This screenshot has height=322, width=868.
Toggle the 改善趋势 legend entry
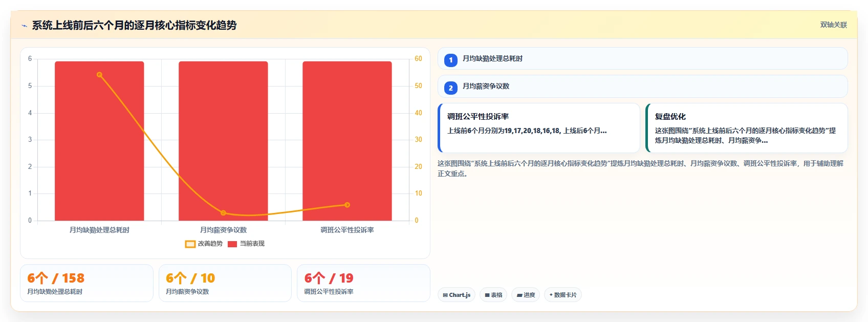204,244
